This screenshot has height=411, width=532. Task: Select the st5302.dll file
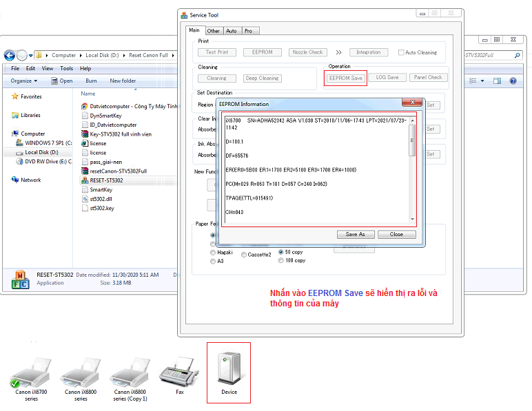[97, 199]
